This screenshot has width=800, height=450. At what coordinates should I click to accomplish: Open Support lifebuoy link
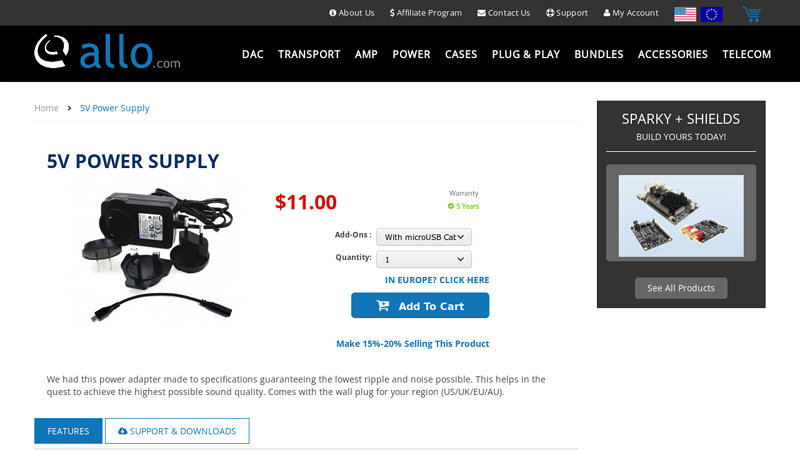pos(567,13)
